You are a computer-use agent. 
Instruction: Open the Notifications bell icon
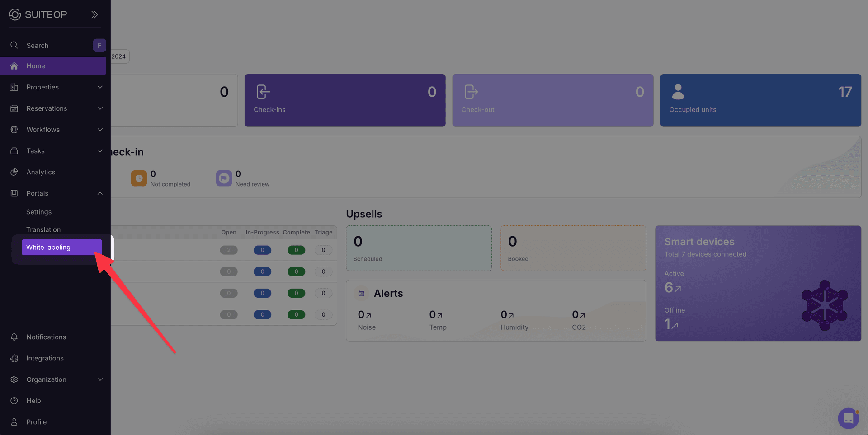click(x=14, y=337)
